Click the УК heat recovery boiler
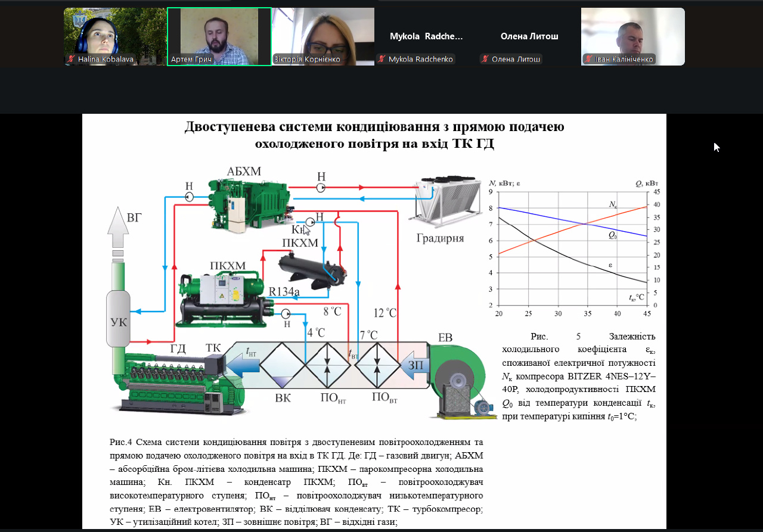Viewport: 763px width, 532px height. (x=118, y=320)
